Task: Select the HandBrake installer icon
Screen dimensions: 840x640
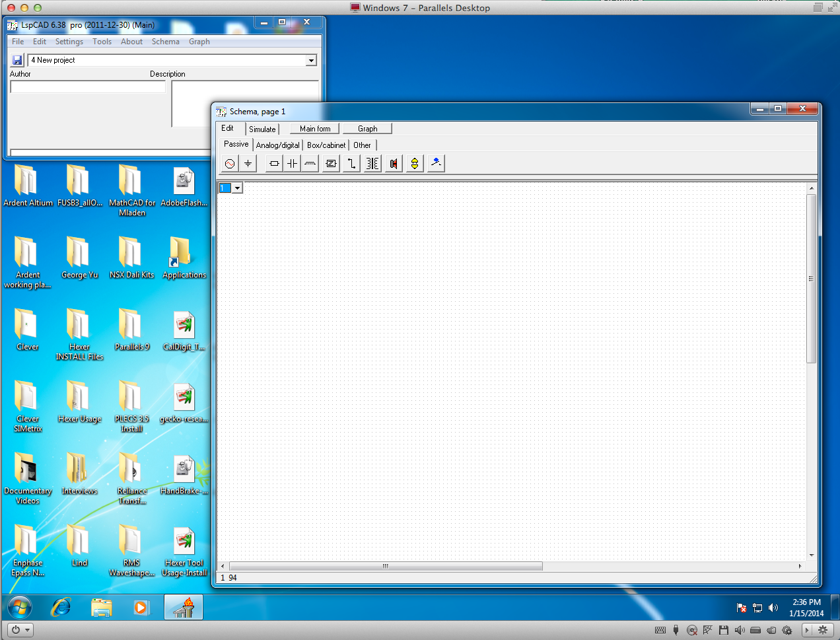Action: 184,474
